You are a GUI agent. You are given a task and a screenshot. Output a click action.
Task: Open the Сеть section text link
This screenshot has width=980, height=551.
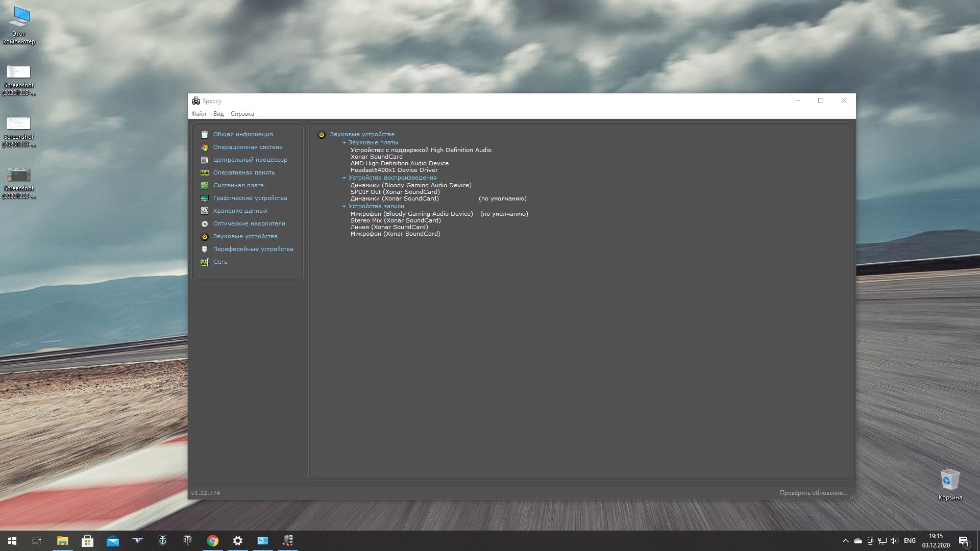point(220,262)
